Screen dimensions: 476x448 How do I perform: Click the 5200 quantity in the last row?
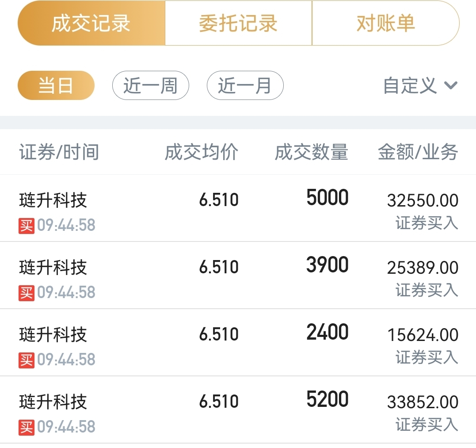(x=327, y=400)
